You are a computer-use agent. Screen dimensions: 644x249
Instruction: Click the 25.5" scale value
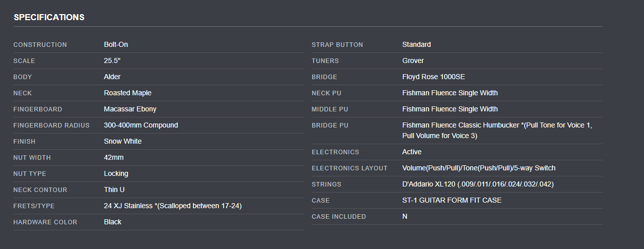click(x=112, y=60)
